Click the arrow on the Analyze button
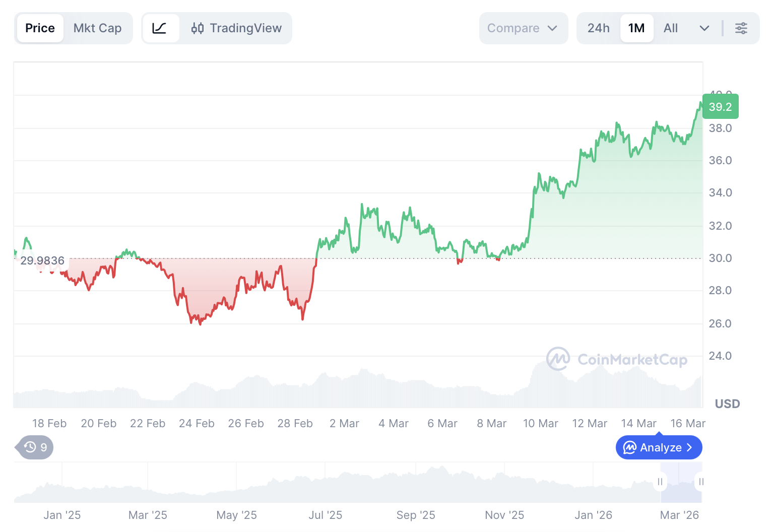The image size is (773, 532). coord(690,447)
